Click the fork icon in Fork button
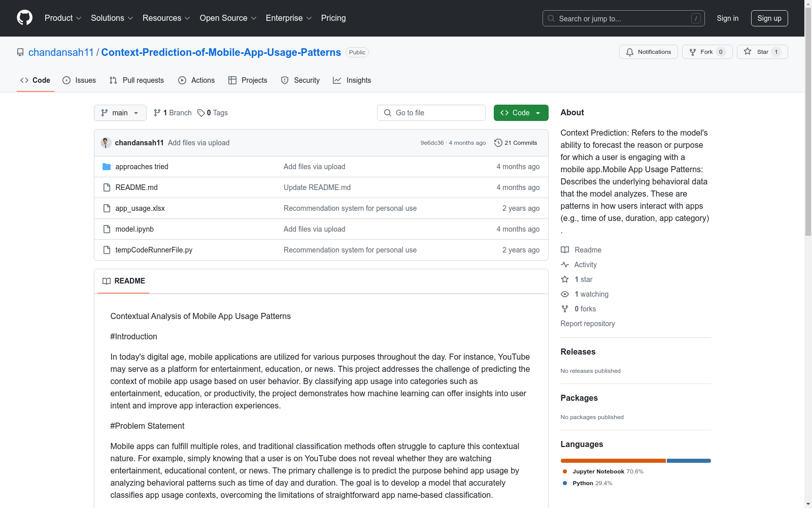 click(x=693, y=52)
